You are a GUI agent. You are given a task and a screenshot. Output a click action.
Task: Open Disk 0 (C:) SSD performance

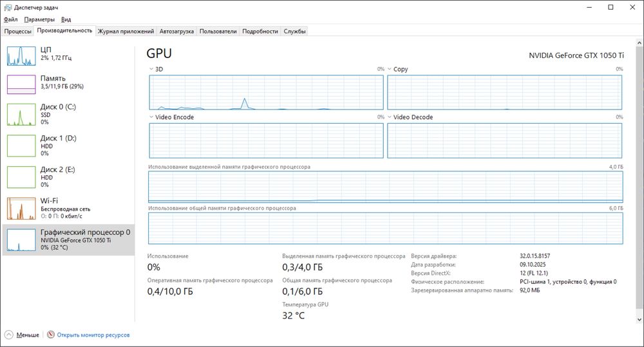tap(22, 115)
